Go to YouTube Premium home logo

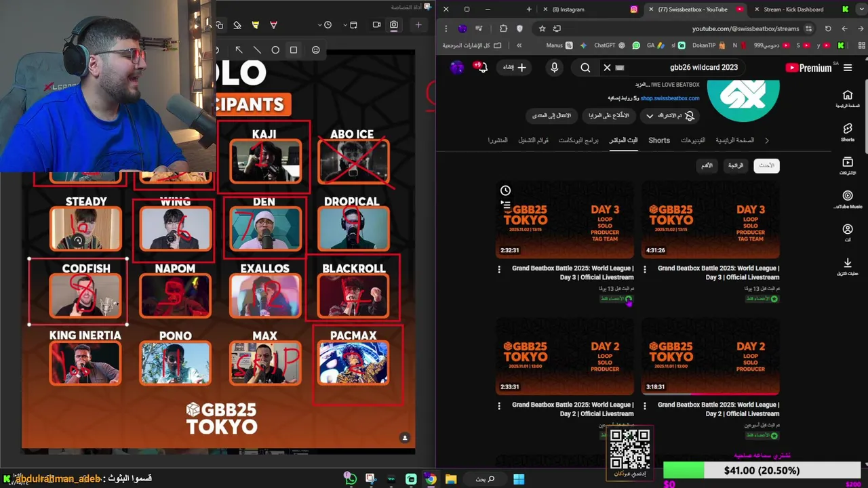click(808, 68)
